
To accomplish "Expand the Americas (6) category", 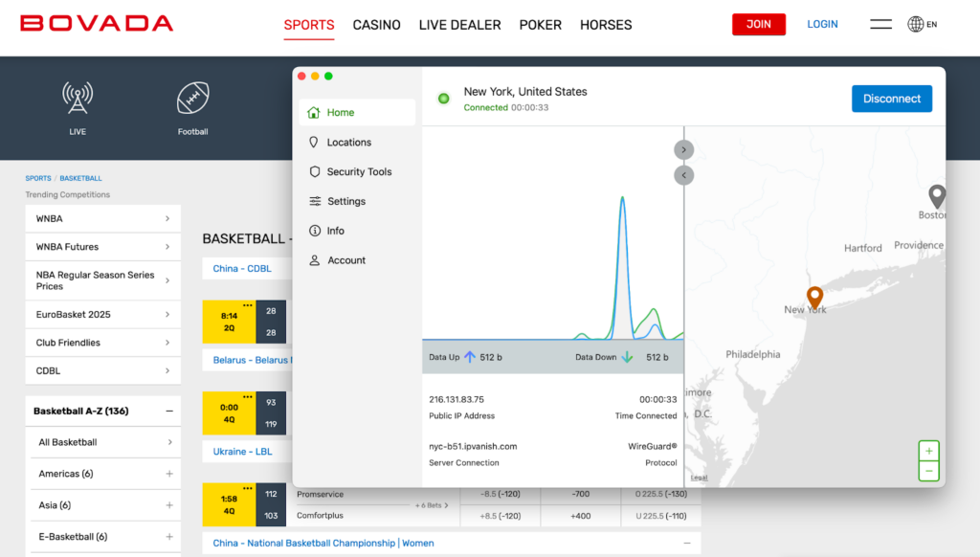I will click(169, 474).
